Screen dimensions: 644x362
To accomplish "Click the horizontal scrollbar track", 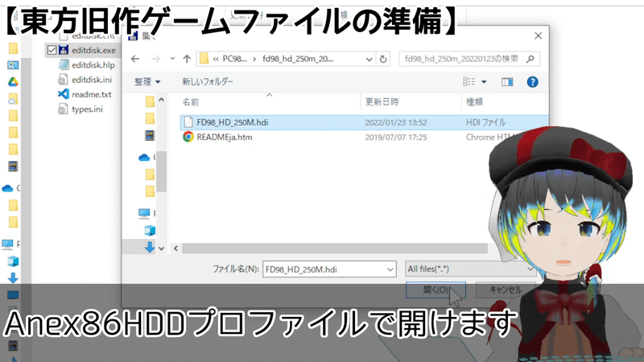I will pos(335,249).
